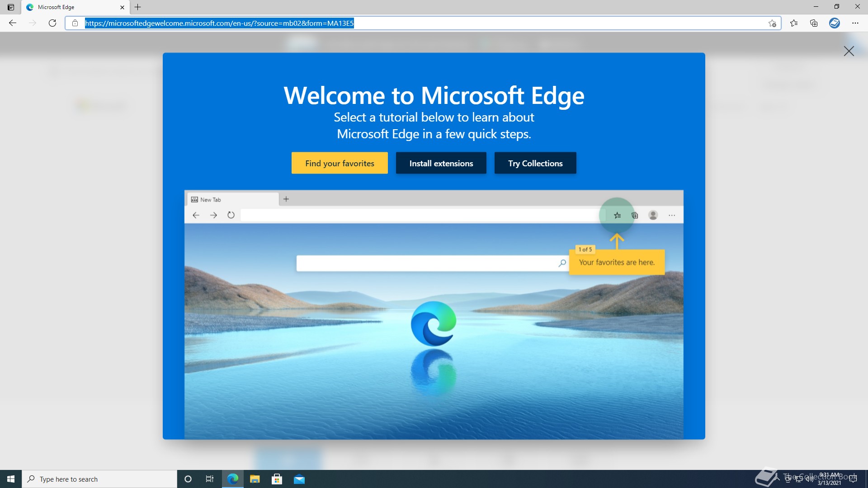Screen dimensions: 868x488
Task: Minimize the Edge window
Action: [x=816, y=7]
